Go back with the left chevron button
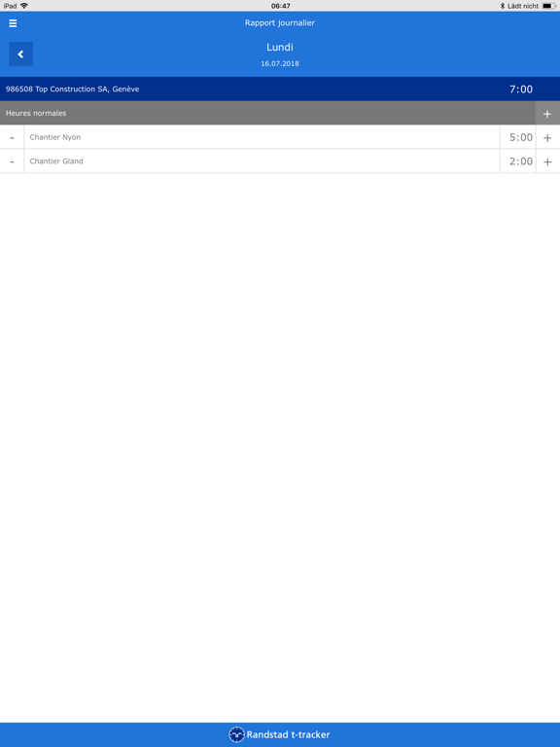This screenshot has width=560, height=747. [21, 53]
